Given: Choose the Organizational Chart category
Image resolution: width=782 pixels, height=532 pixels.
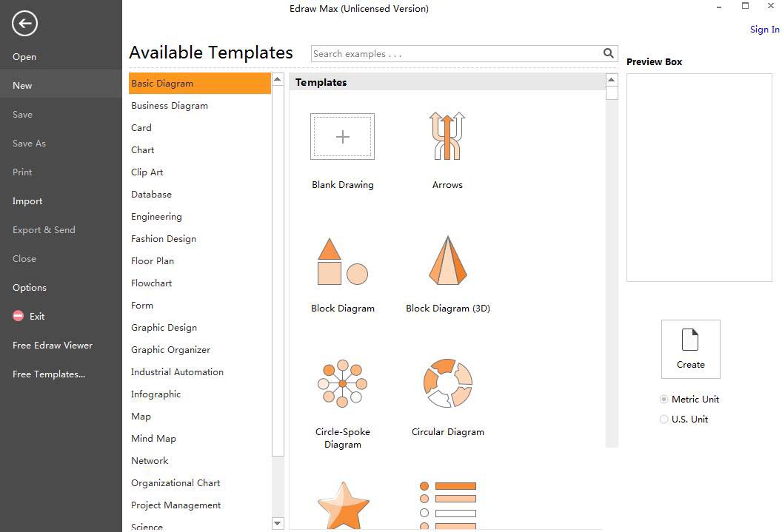Looking at the screenshot, I should (176, 482).
